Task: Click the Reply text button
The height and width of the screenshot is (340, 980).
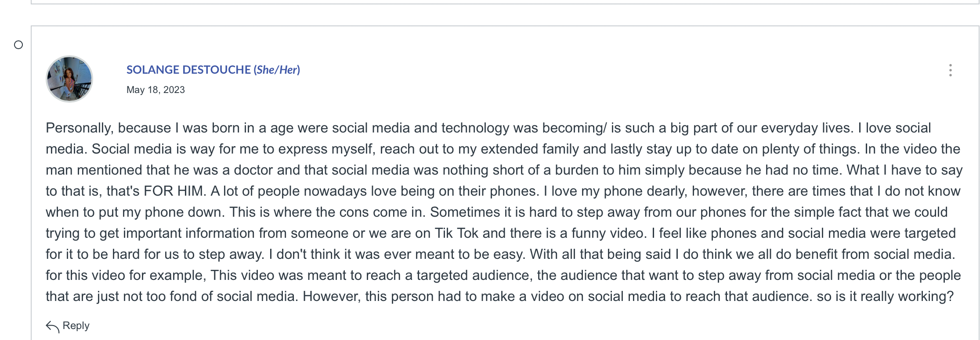Action: [76, 326]
